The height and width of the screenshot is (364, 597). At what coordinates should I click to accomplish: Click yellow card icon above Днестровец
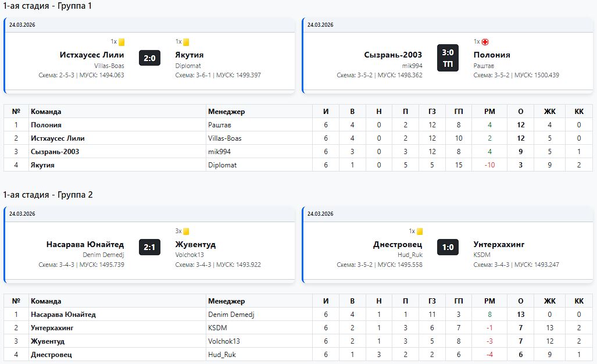point(420,231)
